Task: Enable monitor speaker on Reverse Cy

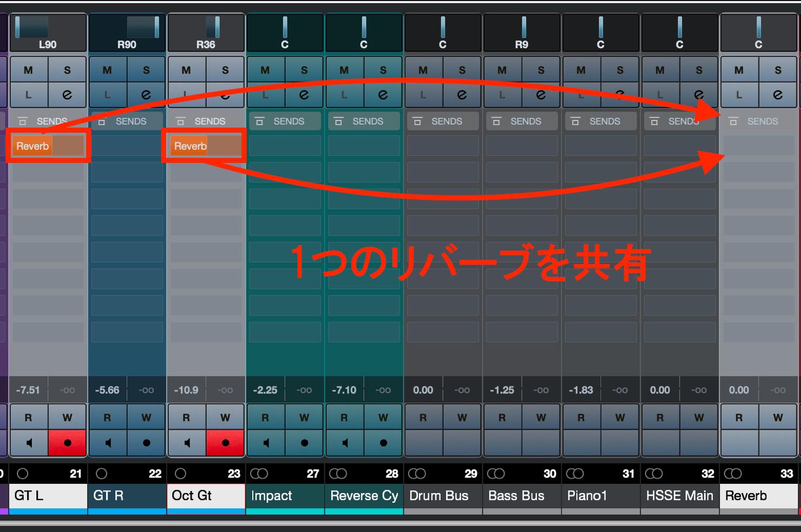Action: point(345,443)
